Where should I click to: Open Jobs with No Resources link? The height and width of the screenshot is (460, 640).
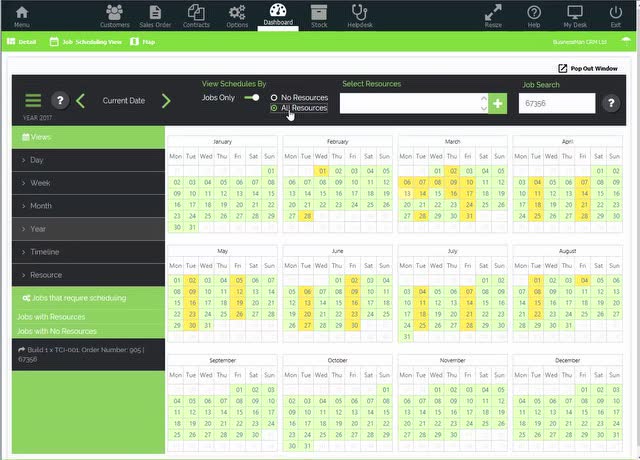coord(57,331)
